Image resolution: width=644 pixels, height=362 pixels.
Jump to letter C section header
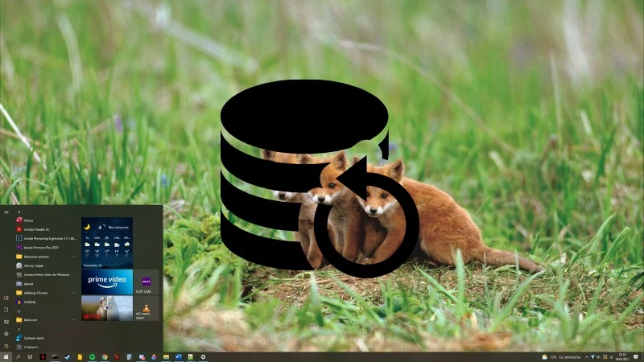(x=19, y=329)
